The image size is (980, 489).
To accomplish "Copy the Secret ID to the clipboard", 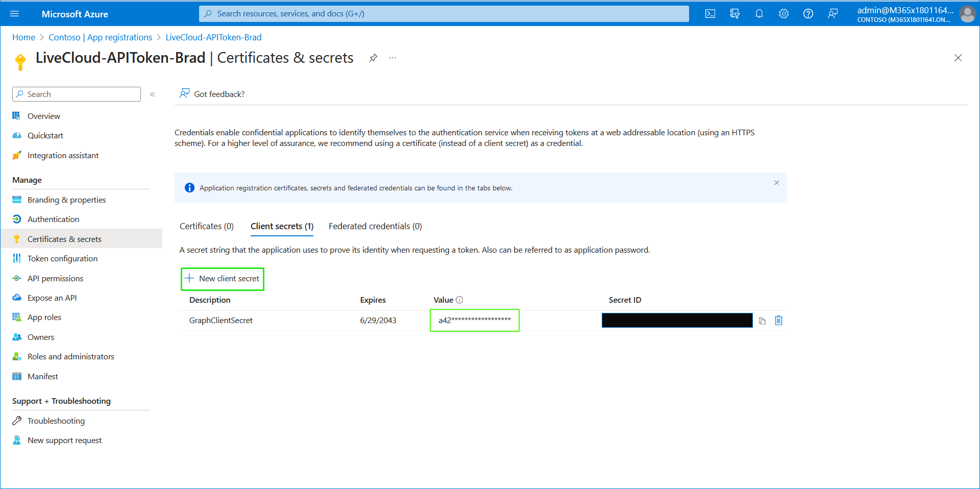I will [762, 321].
